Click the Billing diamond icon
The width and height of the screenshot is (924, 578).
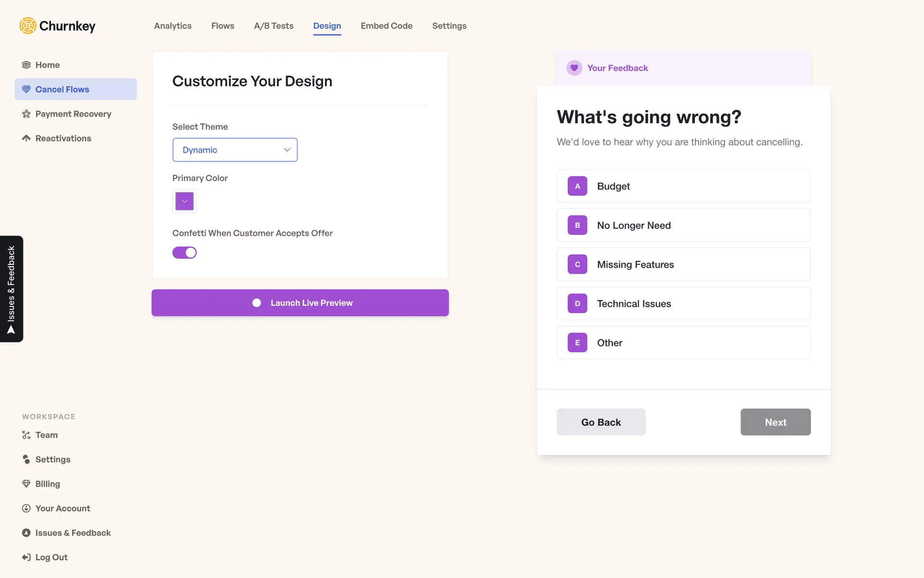coord(26,484)
